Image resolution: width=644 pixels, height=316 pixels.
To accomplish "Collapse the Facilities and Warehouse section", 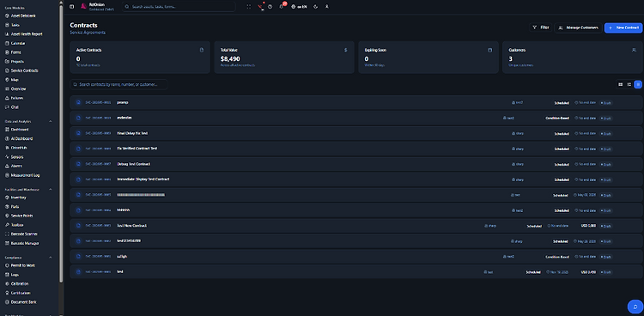I will (51, 190).
